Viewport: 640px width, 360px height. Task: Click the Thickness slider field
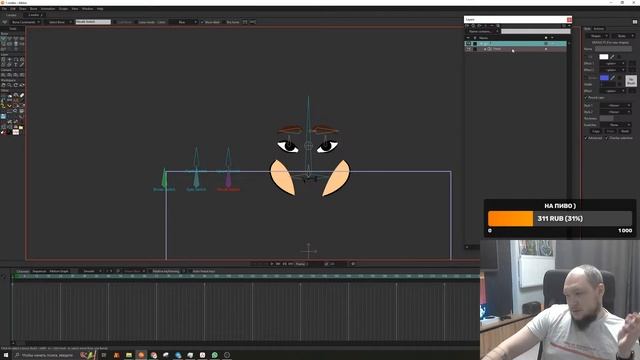[x=606, y=118]
